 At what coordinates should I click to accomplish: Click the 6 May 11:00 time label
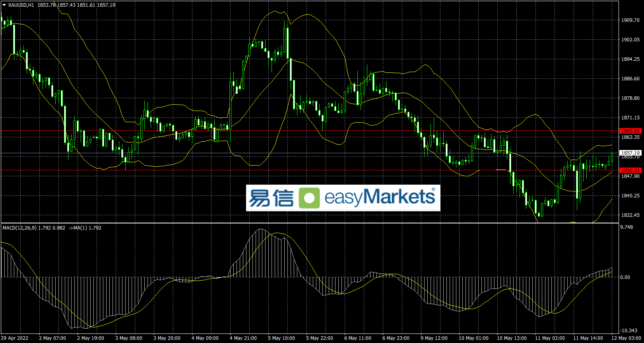[358, 338]
